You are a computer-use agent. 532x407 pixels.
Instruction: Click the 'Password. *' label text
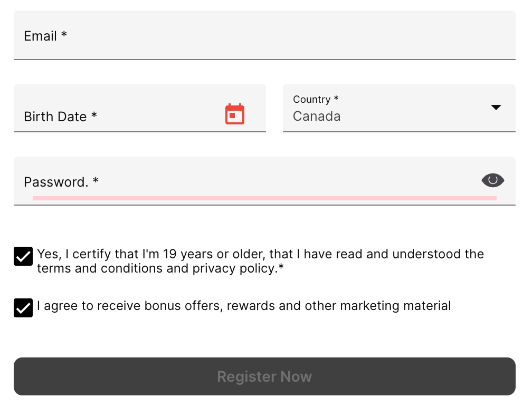(x=61, y=182)
